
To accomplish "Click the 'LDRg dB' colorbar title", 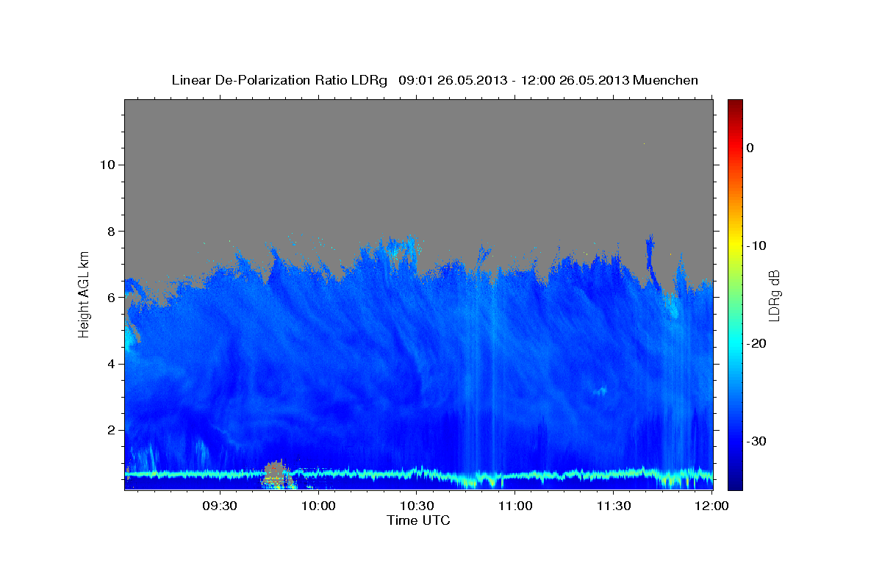I will 774,295.
